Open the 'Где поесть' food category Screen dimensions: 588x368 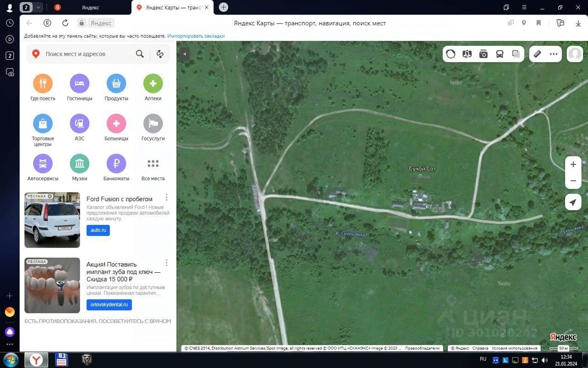43,87
